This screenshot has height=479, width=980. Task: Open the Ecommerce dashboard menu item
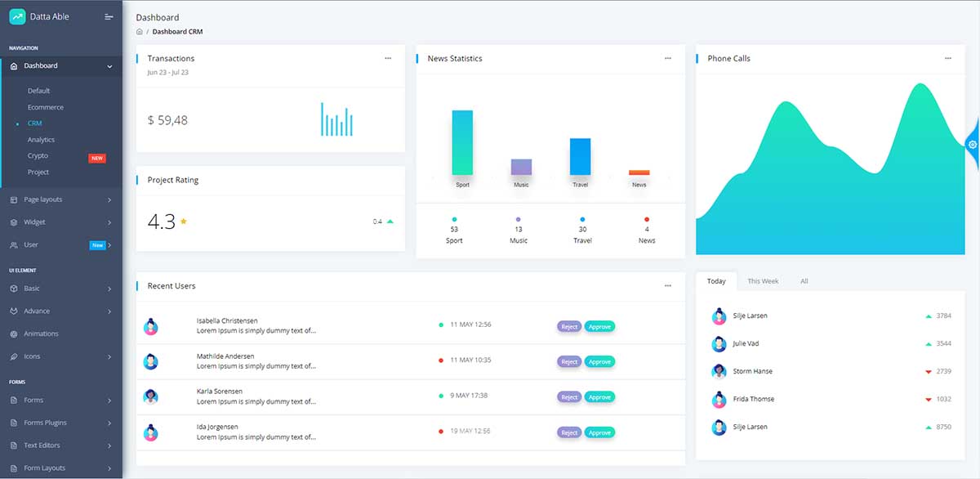coord(46,107)
